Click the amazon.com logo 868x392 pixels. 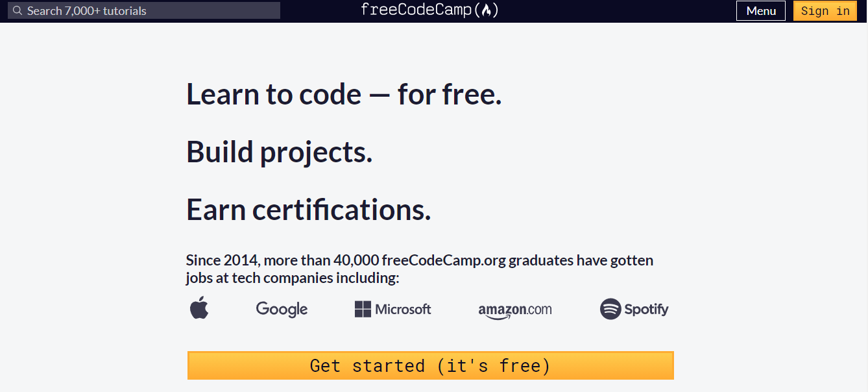pyautogui.click(x=515, y=311)
